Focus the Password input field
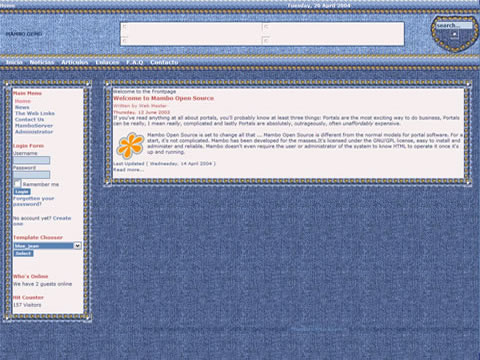This screenshot has height=360, width=480. pyautogui.click(x=32, y=175)
